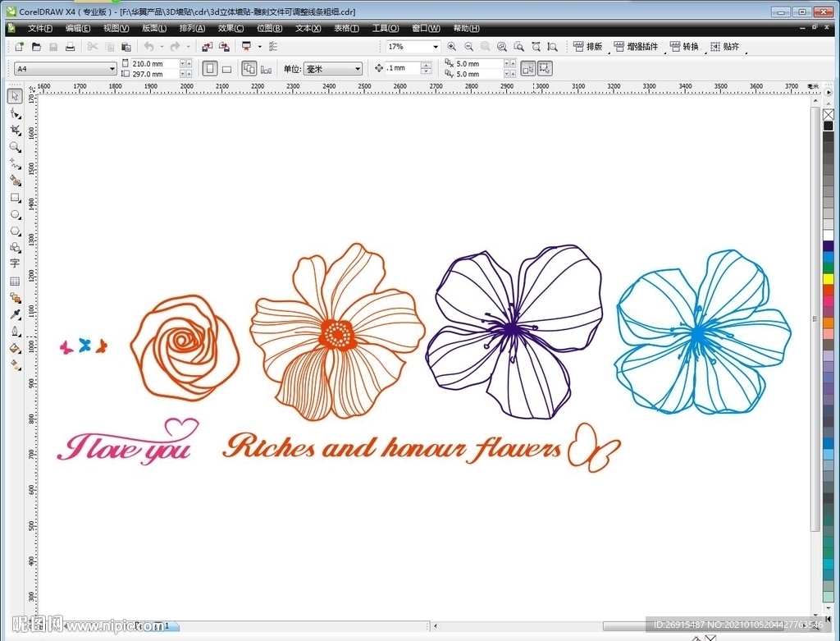Set page to portrait orientation
This screenshot has width=840, height=641.
point(210,69)
